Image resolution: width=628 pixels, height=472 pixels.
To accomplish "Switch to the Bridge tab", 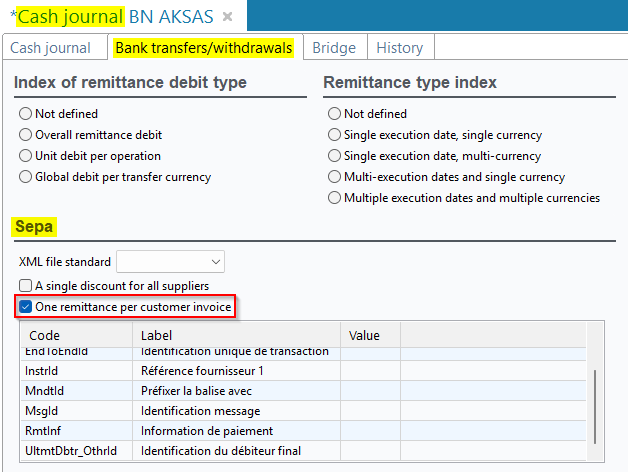I will coord(333,48).
